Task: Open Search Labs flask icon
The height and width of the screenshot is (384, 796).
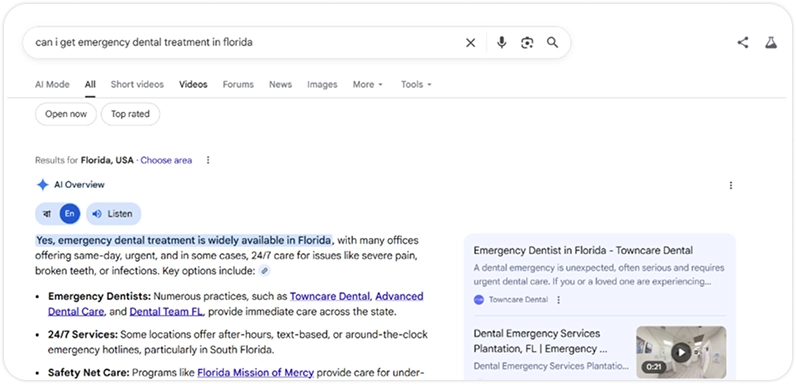Action: 771,43
